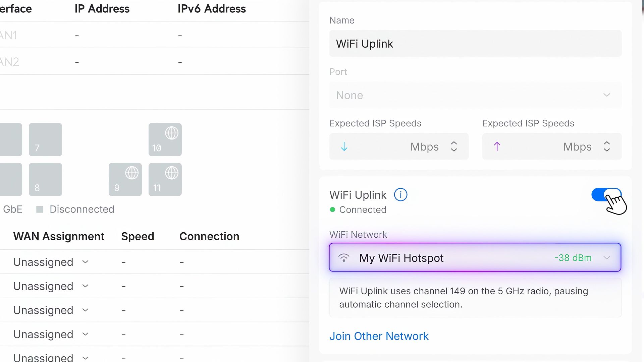
Task: Select port 7 tile
Action: pyautogui.click(x=45, y=139)
